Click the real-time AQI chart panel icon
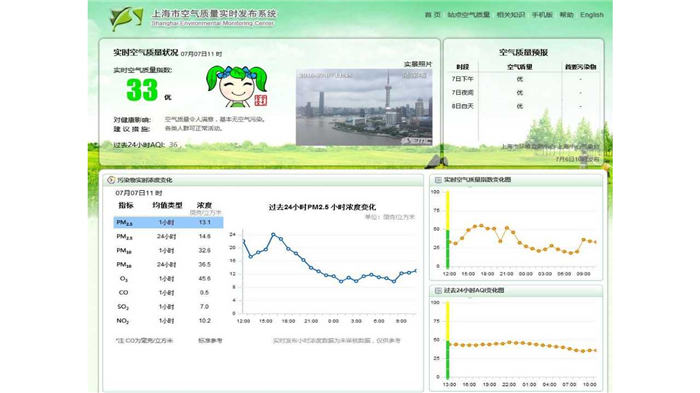The height and width of the screenshot is (393, 700). (x=438, y=180)
